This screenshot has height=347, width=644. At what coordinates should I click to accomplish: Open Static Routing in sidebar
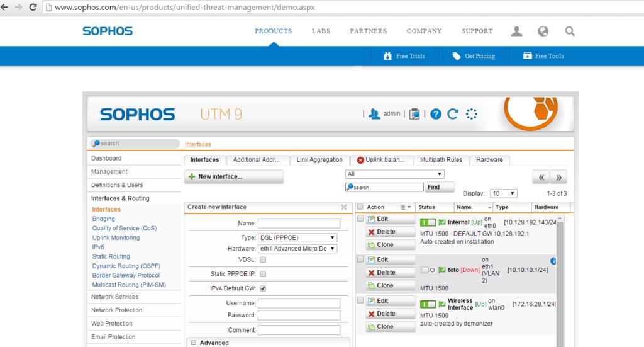[x=111, y=256]
